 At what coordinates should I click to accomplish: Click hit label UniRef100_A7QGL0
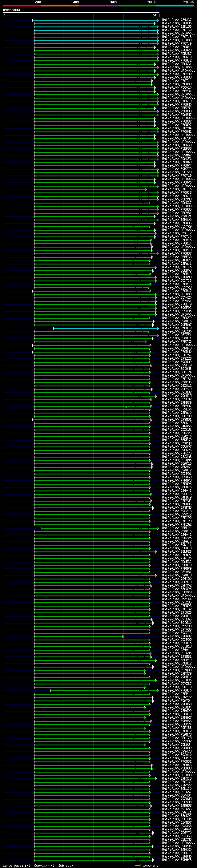177,57
